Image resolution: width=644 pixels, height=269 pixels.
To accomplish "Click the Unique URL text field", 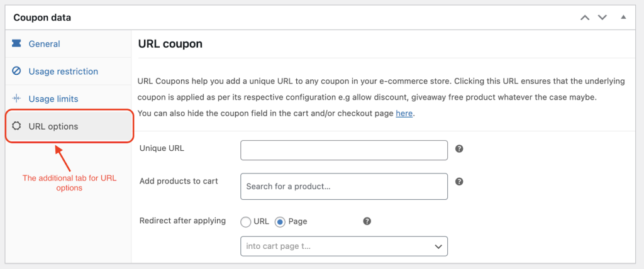I will pos(344,150).
